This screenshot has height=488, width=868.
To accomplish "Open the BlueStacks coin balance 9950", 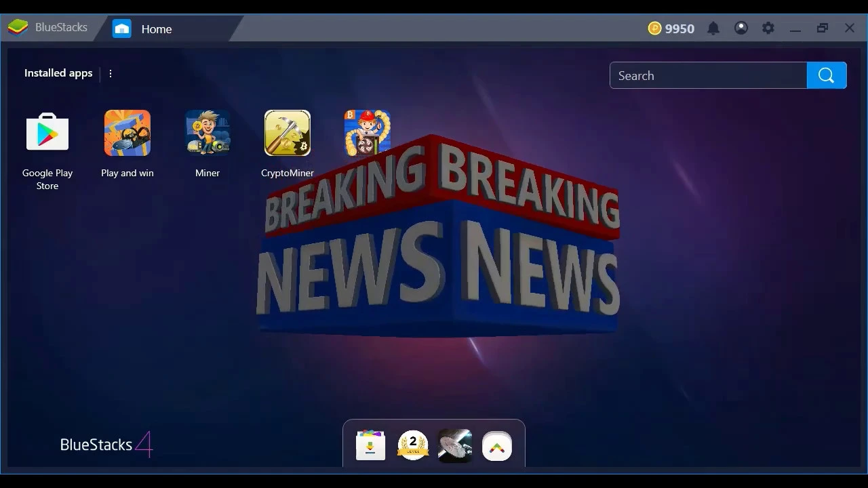I will [671, 28].
